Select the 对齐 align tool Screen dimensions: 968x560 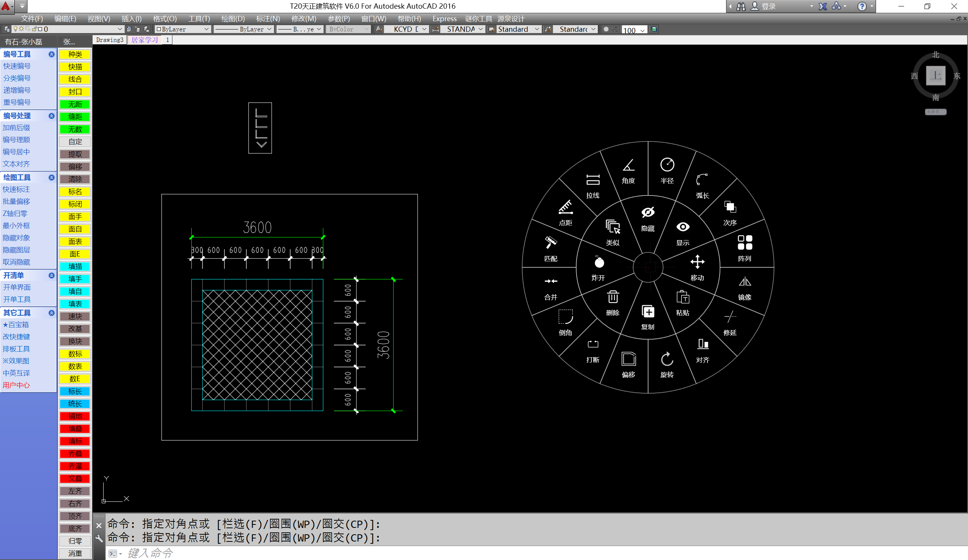[702, 351]
